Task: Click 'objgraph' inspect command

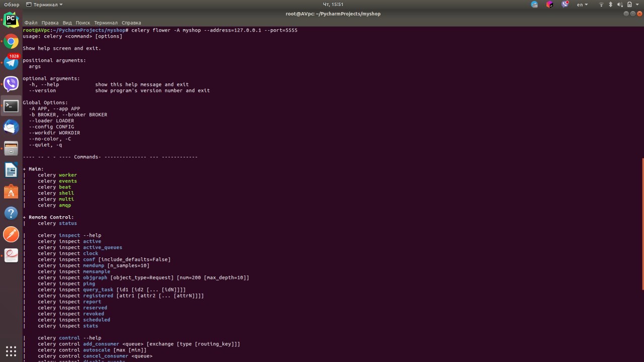Action: tap(95, 278)
